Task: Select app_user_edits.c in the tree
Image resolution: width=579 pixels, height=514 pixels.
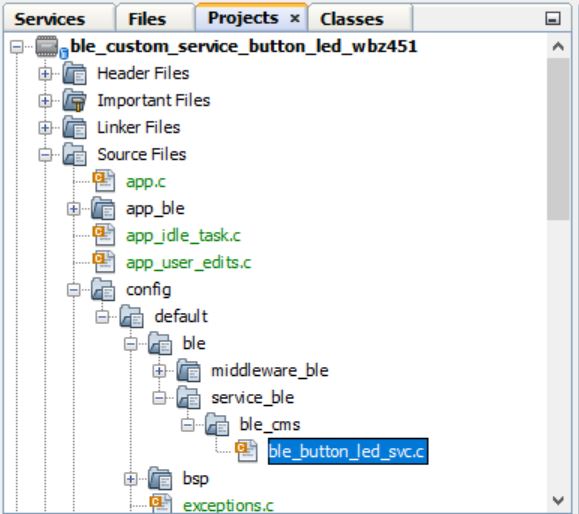Action: tap(188, 263)
